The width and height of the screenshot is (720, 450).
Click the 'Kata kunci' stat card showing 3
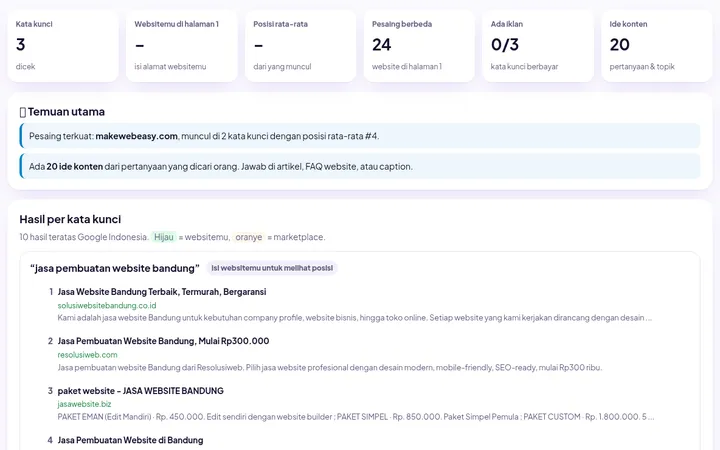pyautogui.click(x=63, y=46)
